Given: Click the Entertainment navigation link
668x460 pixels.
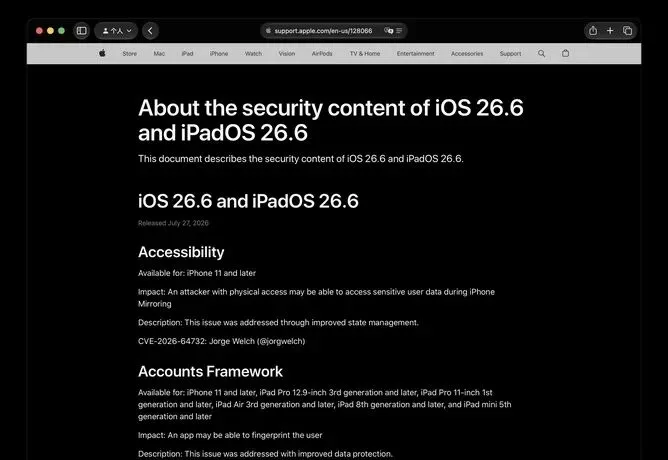Looking at the screenshot, I should [415, 54].
